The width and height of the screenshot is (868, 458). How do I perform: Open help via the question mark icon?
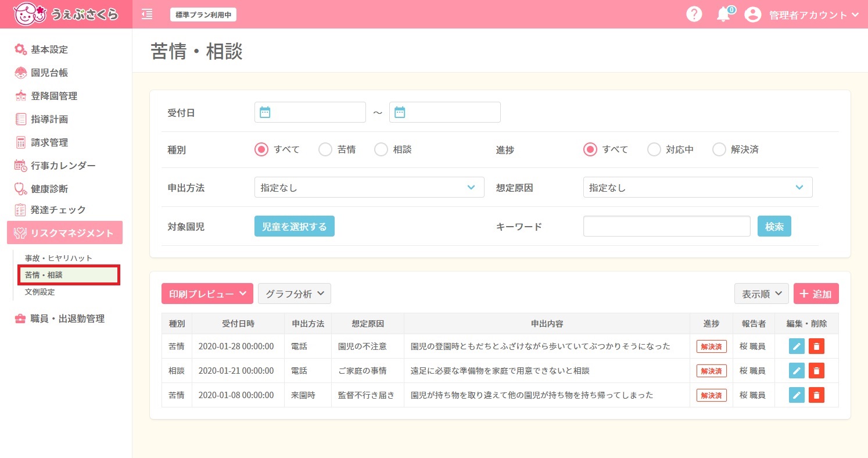pyautogui.click(x=694, y=15)
